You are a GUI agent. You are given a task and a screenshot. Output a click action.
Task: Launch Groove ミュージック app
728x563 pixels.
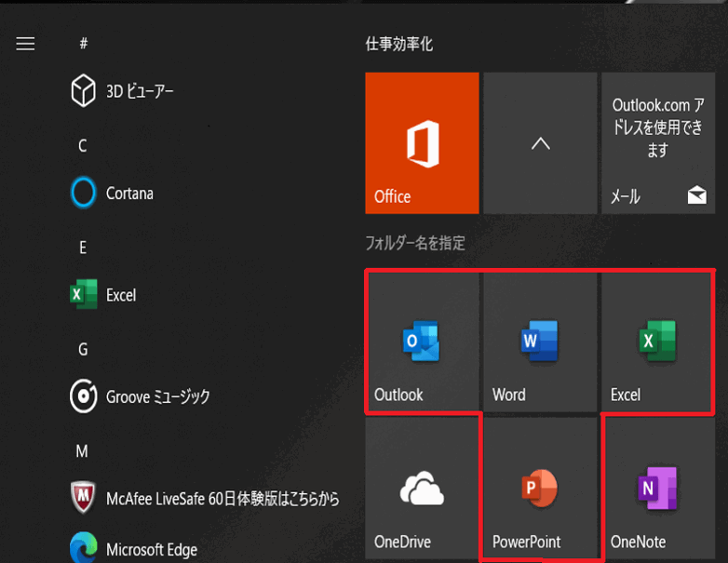click(140, 396)
